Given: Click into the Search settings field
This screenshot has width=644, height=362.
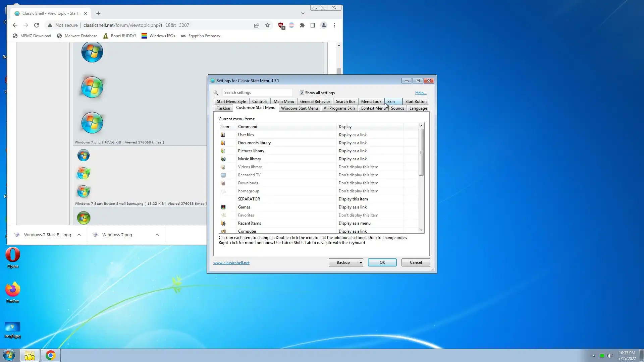Looking at the screenshot, I should [257, 93].
